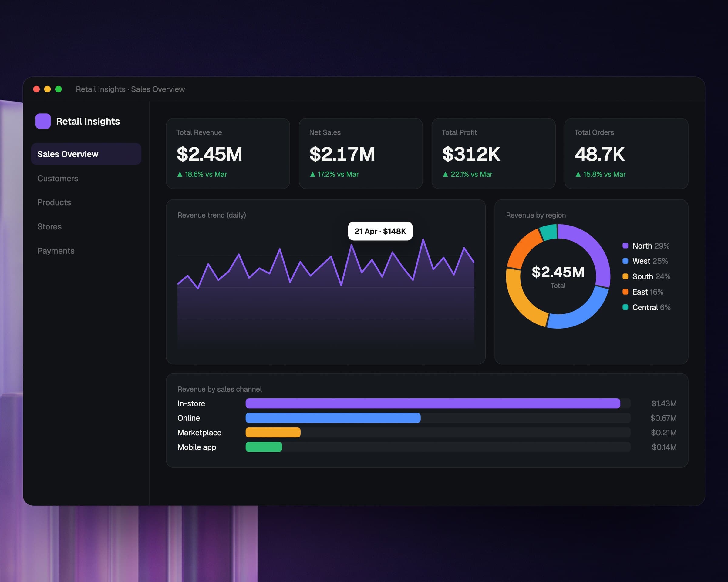Image resolution: width=728 pixels, height=582 pixels.
Task: Click the Marketplace amber revenue bar
Action: [273, 432]
